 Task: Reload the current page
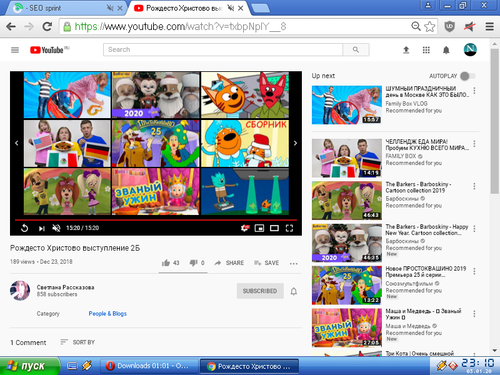[x=47, y=27]
